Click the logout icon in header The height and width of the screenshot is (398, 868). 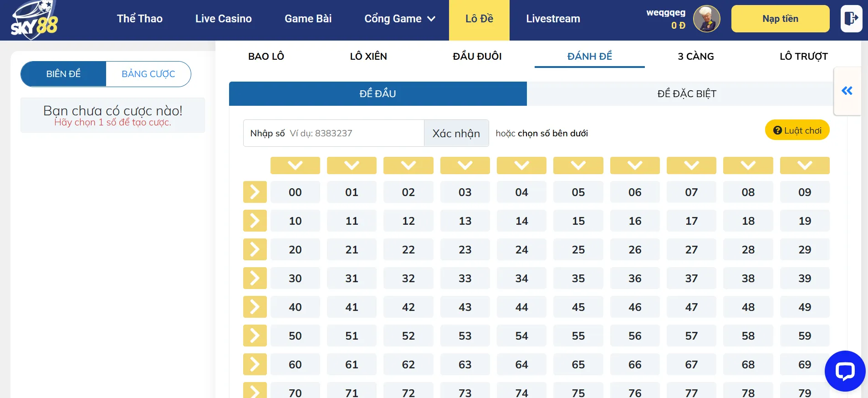(851, 19)
